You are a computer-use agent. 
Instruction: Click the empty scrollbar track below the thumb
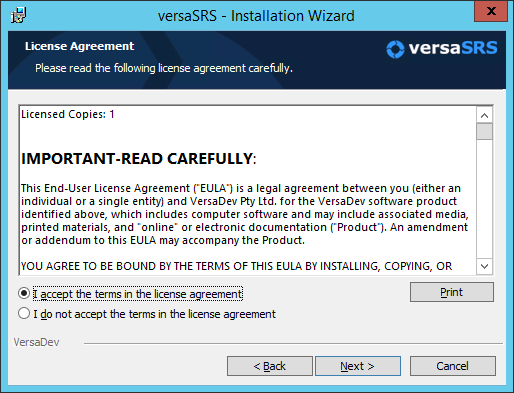click(485, 199)
